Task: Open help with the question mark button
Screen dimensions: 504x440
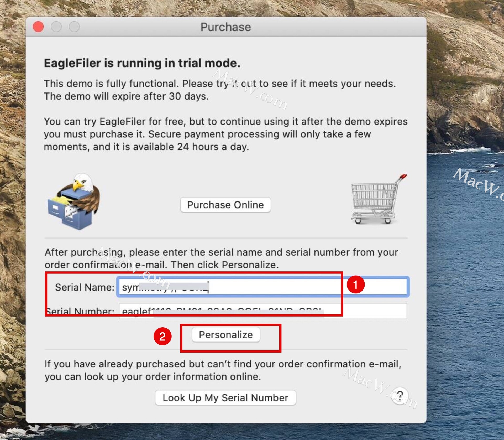Action: coord(400,396)
